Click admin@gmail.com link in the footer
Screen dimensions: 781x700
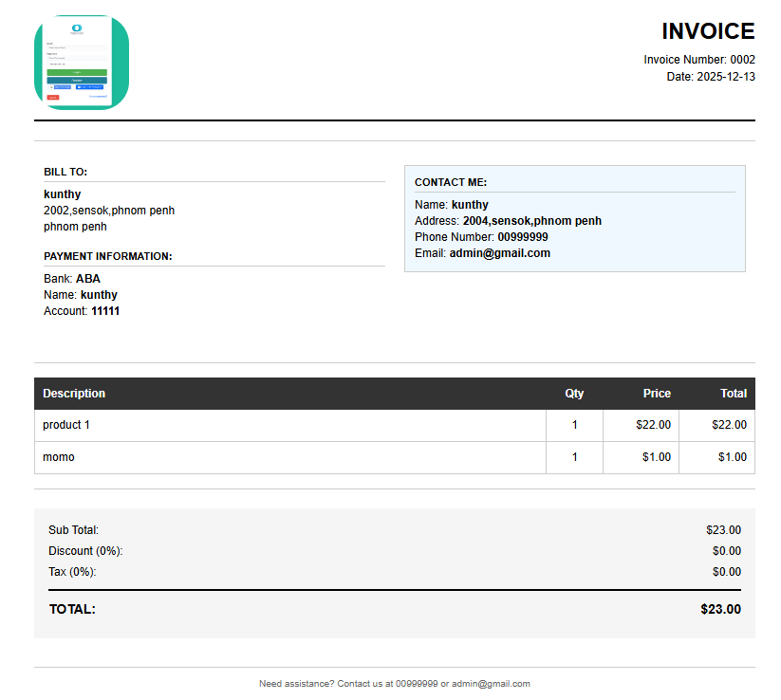point(492,683)
